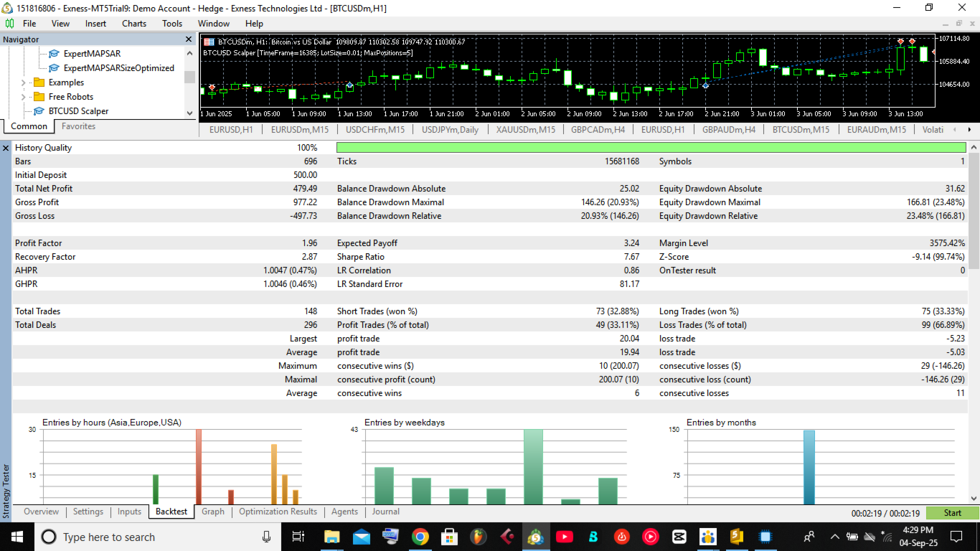
Task: Close the Navigator panel with its X
Action: coord(189,39)
